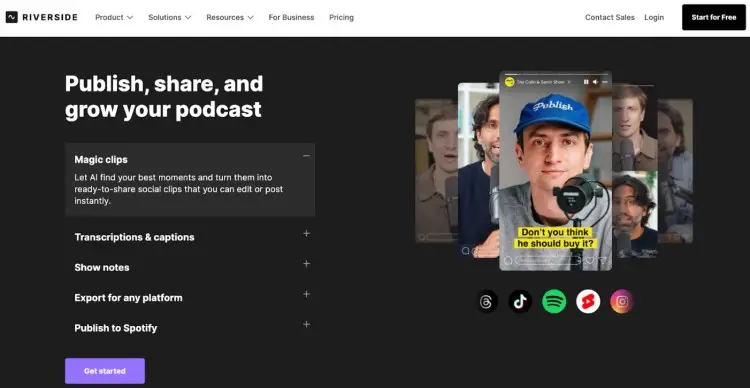
Task: Click the yellow show avatar in clip
Action: (x=509, y=82)
